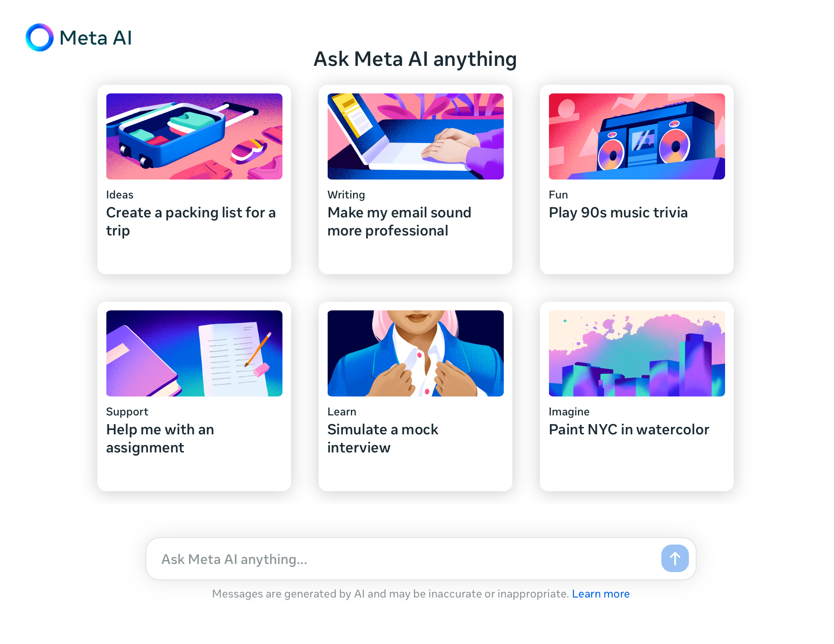This screenshot has width=834, height=644.
Task: Click the 'Meta AI' wordmark text
Action: pos(96,38)
